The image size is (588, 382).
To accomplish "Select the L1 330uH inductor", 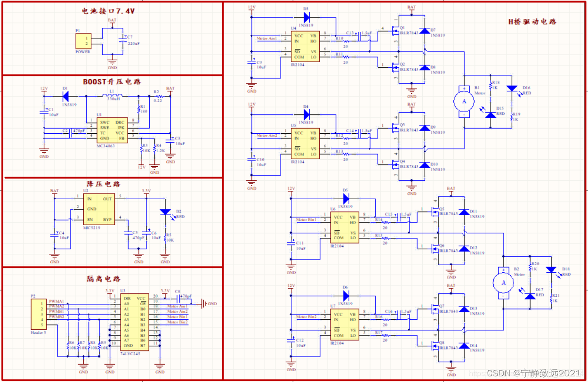I will pyautogui.click(x=112, y=96).
